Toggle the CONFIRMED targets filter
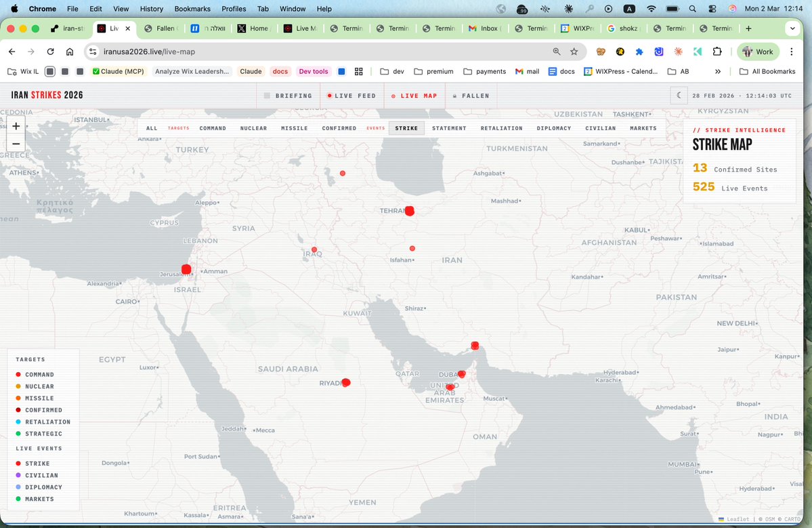The height and width of the screenshot is (528, 812). (x=339, y=128)
